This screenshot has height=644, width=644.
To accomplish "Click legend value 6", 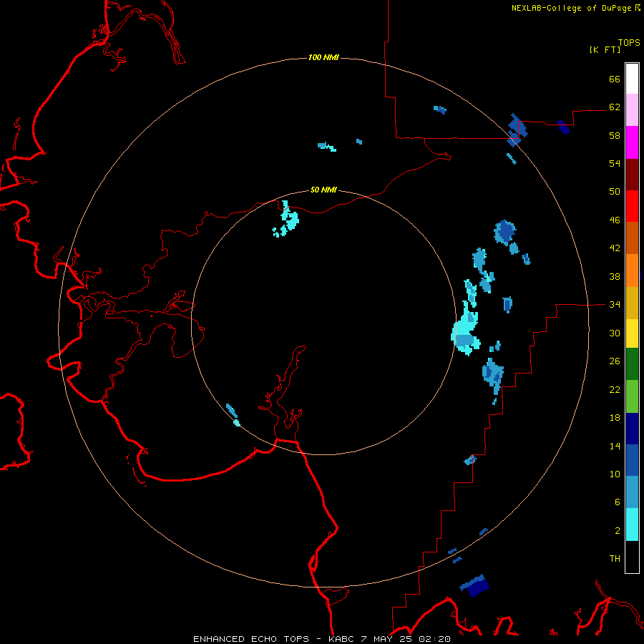I will [x=618, y=502].
